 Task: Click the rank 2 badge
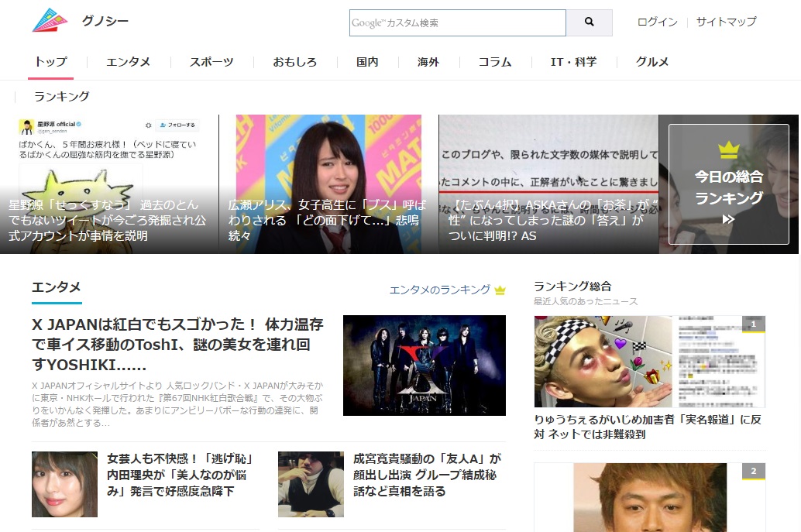(754, 472)
